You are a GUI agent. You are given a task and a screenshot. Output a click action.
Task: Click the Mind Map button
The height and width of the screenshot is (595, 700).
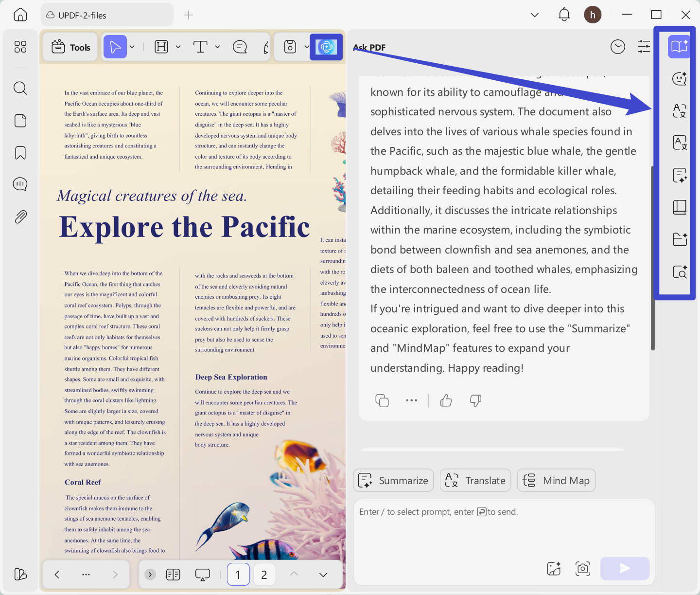pos(556,480)
